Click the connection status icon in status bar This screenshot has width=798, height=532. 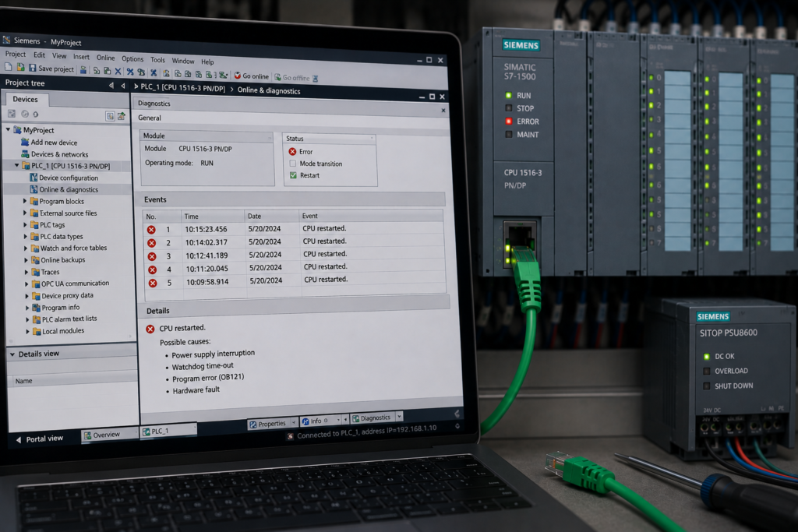(290, 436)
